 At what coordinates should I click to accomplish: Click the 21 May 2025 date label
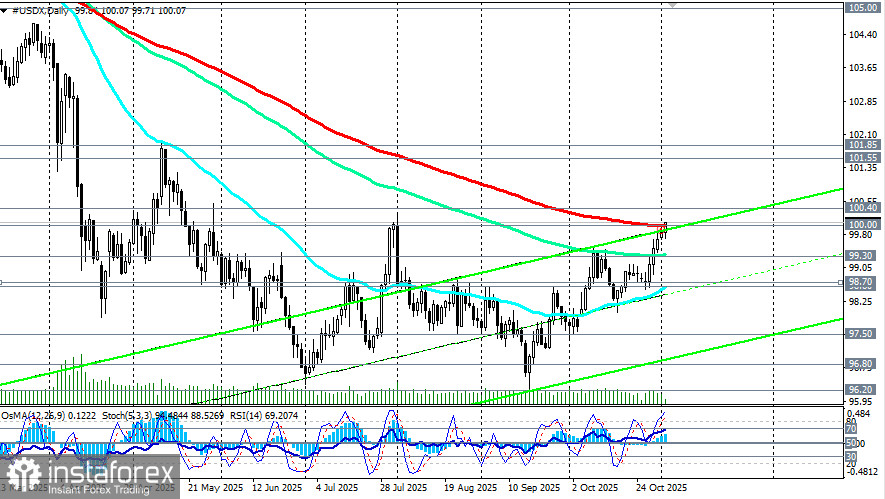pyautogui.click(x=216, y=488)
